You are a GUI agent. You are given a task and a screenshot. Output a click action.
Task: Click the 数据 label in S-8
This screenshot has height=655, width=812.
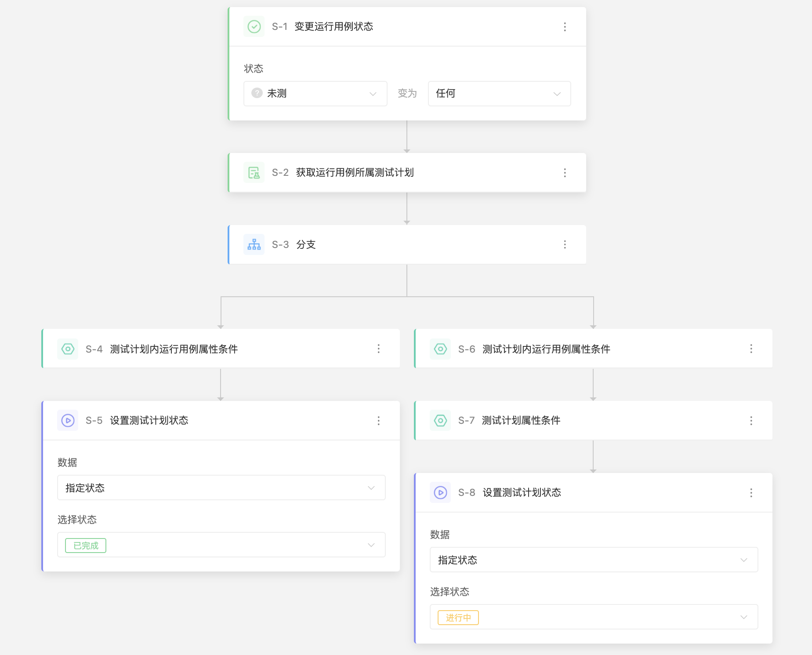[440, 535]
